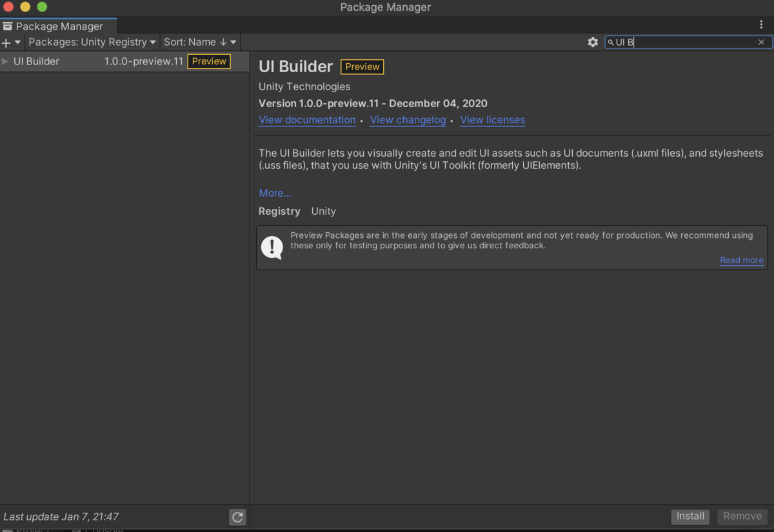
Task: Click the Package Manager tab icon
Action: click(8, 26)
